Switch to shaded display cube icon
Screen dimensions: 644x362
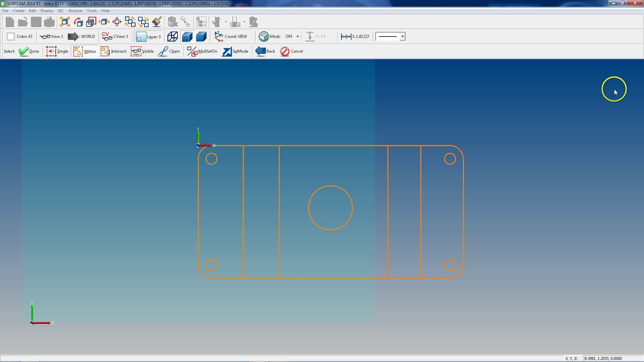(202, 37)
